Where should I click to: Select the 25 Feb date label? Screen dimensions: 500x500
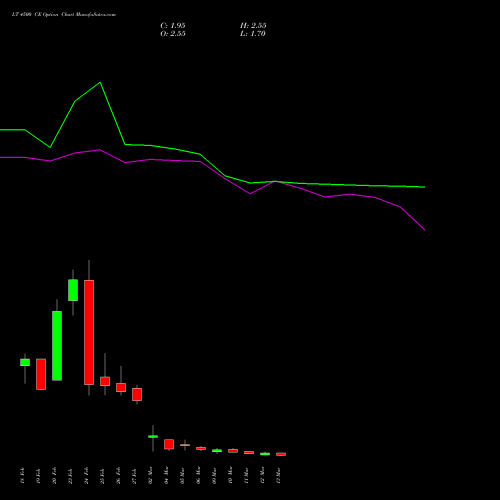(x=102, y=476)
